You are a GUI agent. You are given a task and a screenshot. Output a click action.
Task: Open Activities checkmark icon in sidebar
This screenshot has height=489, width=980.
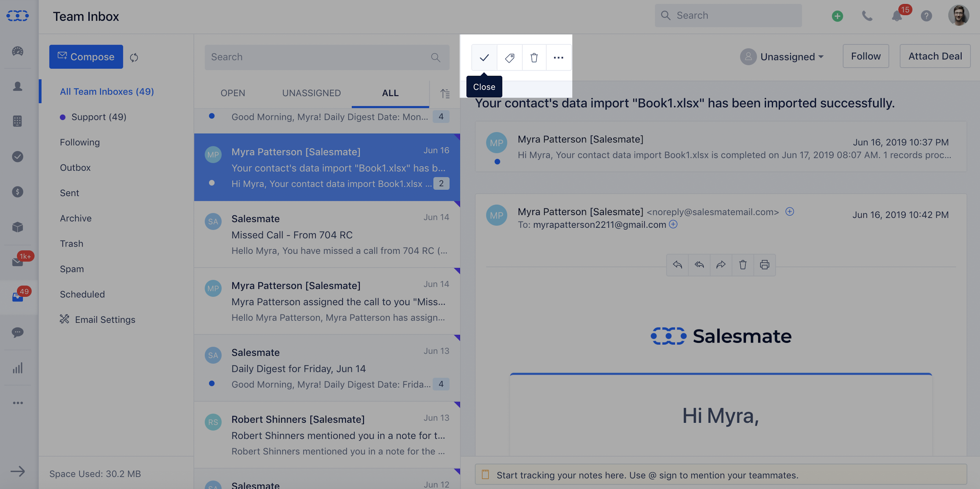[x=17, y=156]
